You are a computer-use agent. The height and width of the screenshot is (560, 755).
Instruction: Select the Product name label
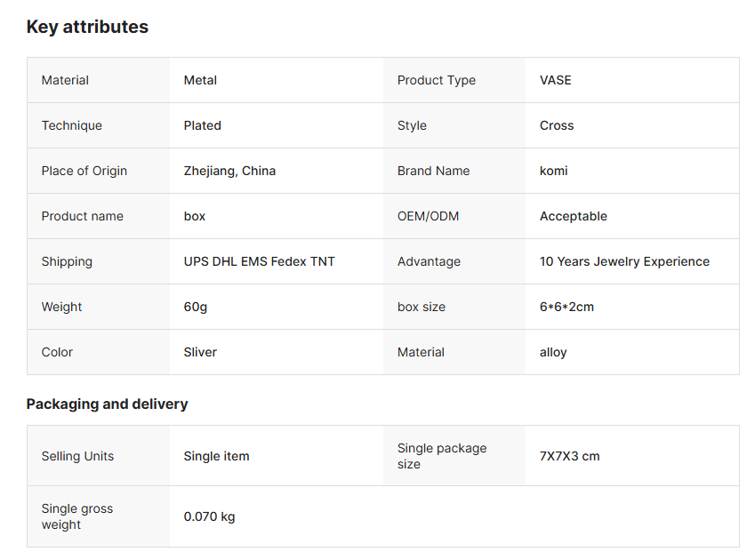[x=82, y=216]
